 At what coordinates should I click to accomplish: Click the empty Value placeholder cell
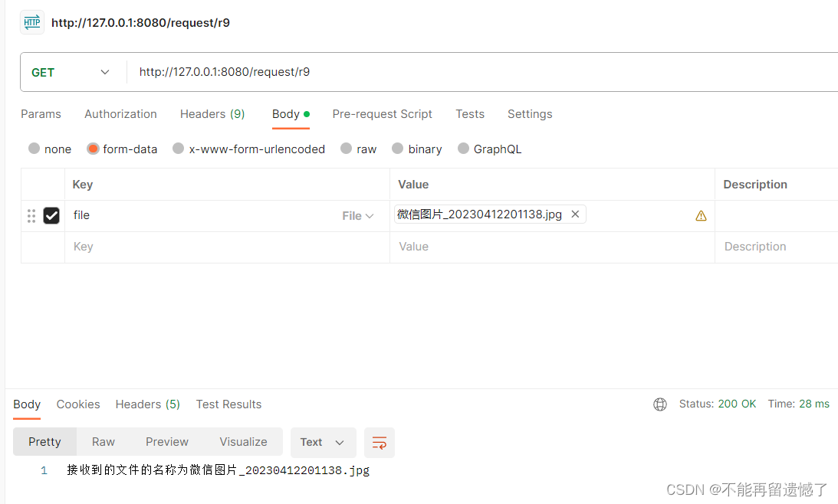click(552, 247)
